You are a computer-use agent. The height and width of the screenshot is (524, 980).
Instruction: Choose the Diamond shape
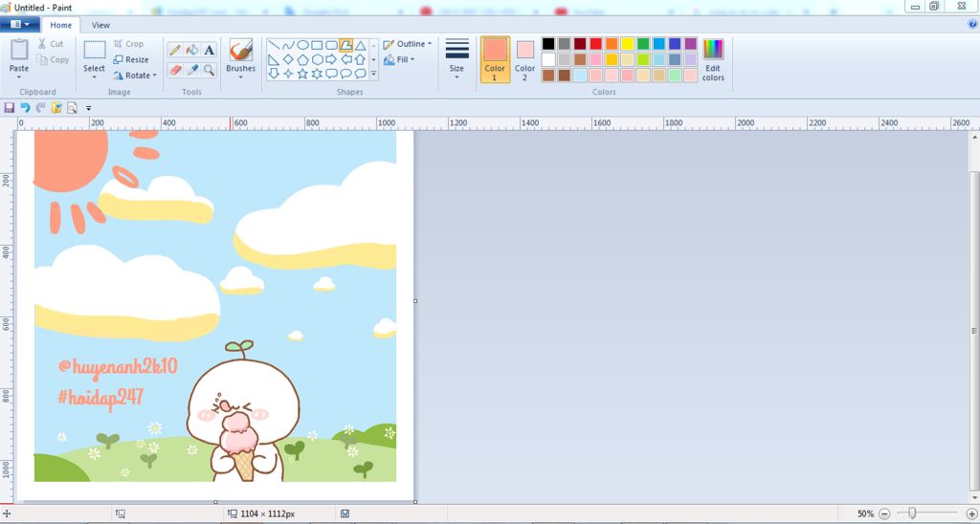pyautogui.click(x=288, y=60)
